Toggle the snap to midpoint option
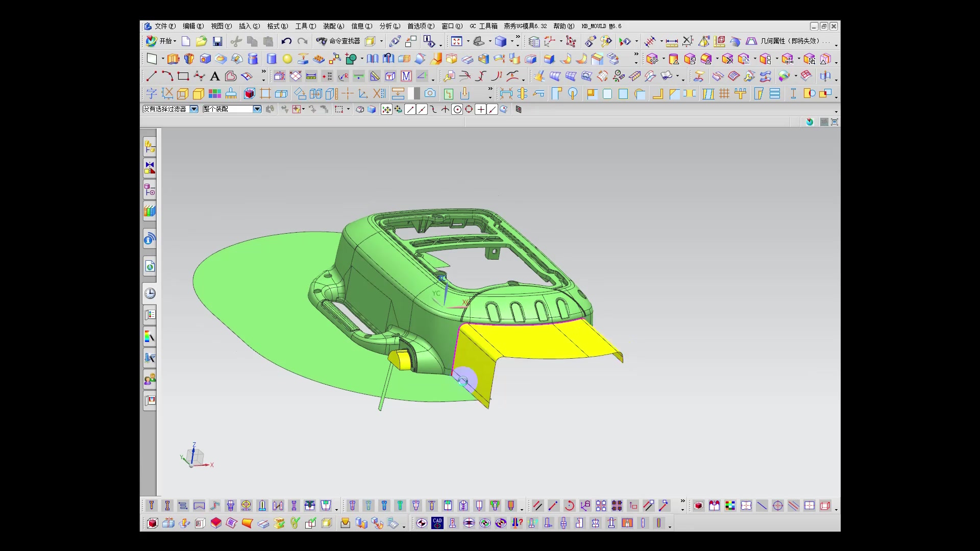 point(422,110)
